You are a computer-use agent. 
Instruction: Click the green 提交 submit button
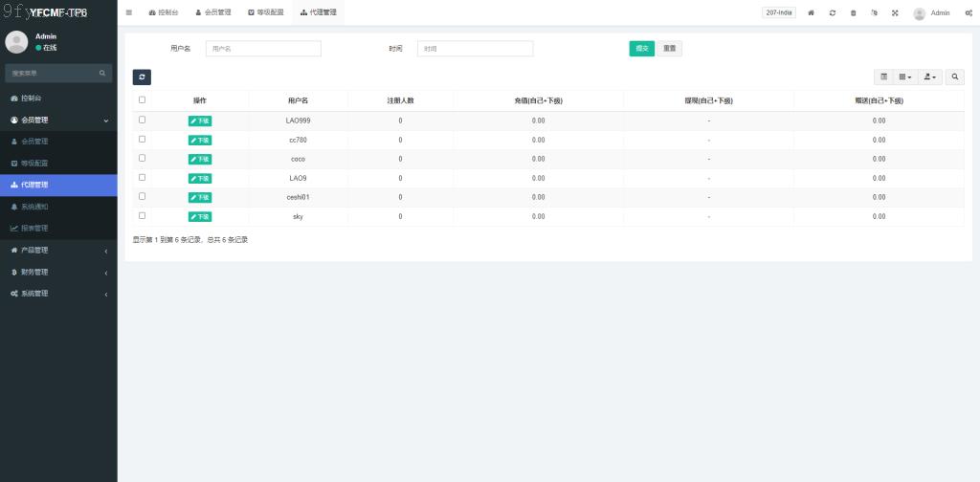click(641, 49)
